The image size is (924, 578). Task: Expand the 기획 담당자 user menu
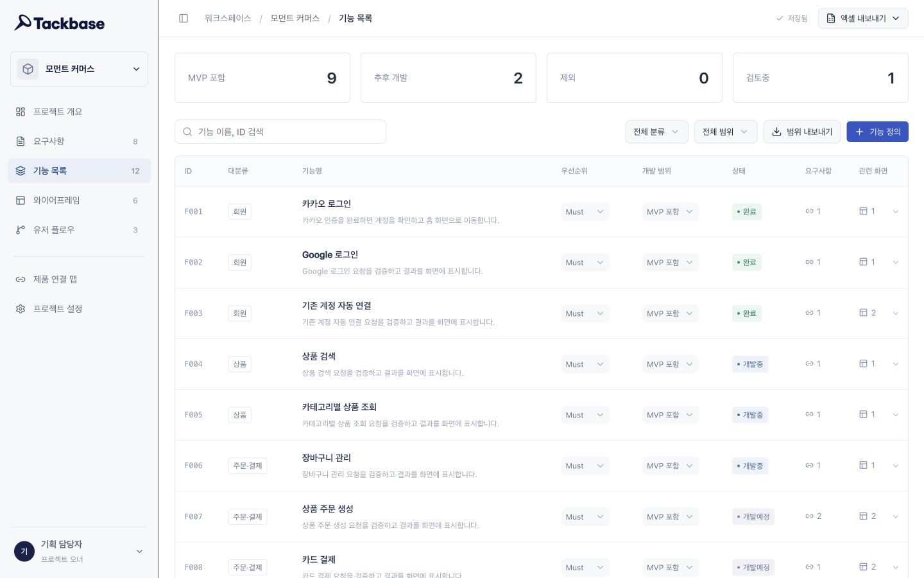(x=139, y=551)
